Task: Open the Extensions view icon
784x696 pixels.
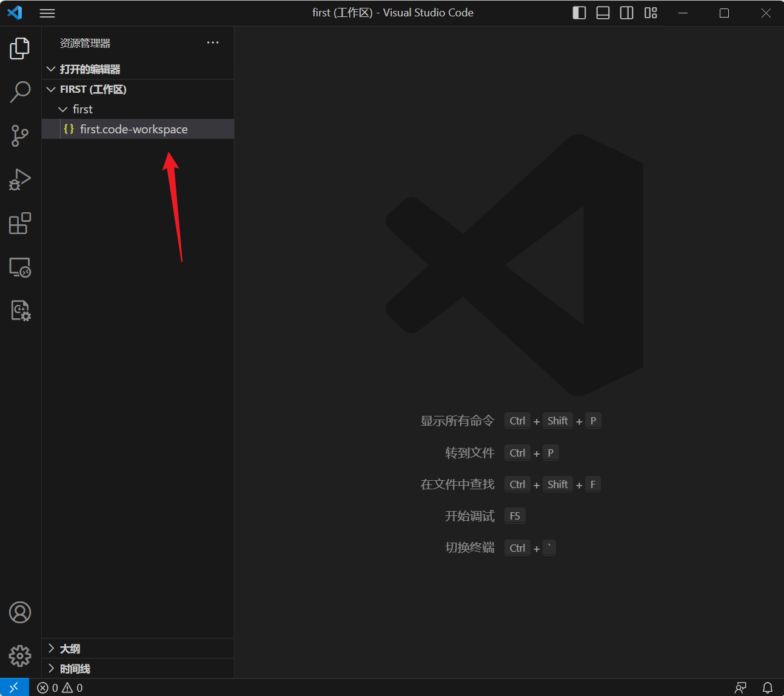Action: point(20,223)
